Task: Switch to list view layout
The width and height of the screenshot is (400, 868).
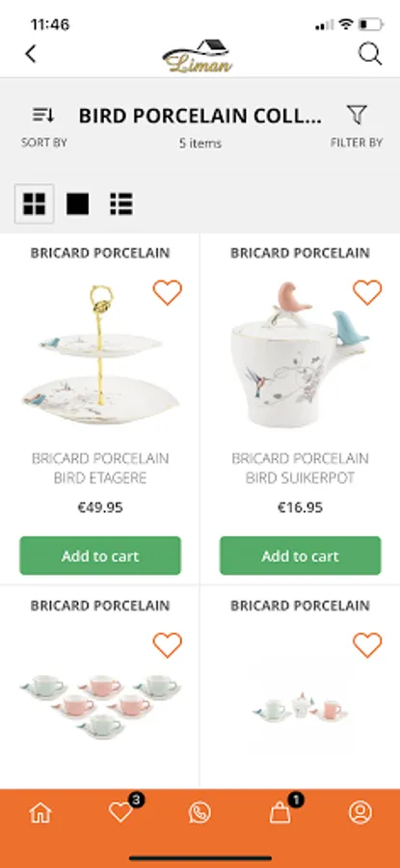Action: 121,203
